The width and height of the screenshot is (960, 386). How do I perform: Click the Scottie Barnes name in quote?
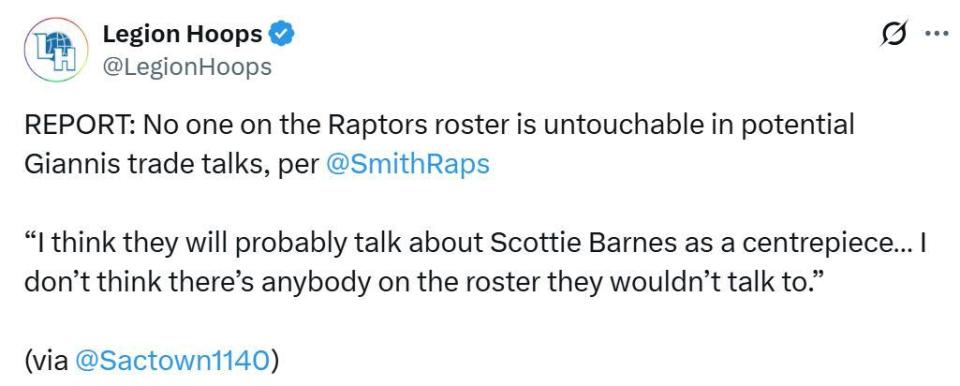coord(581,243)
